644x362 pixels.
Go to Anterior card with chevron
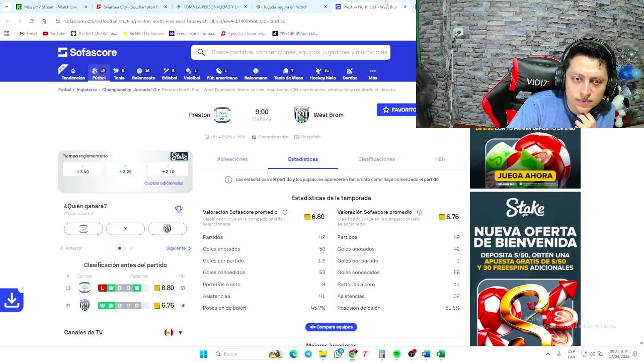pos(71,248)
